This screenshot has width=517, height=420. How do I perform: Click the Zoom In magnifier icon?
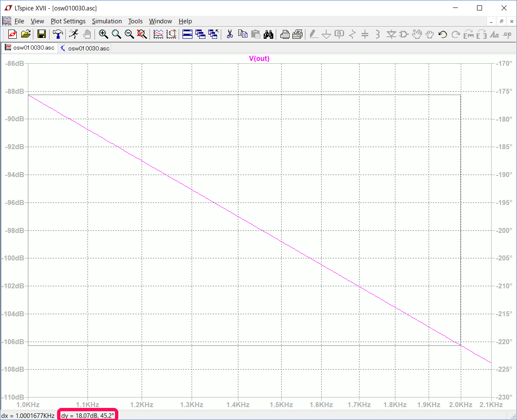103,34
